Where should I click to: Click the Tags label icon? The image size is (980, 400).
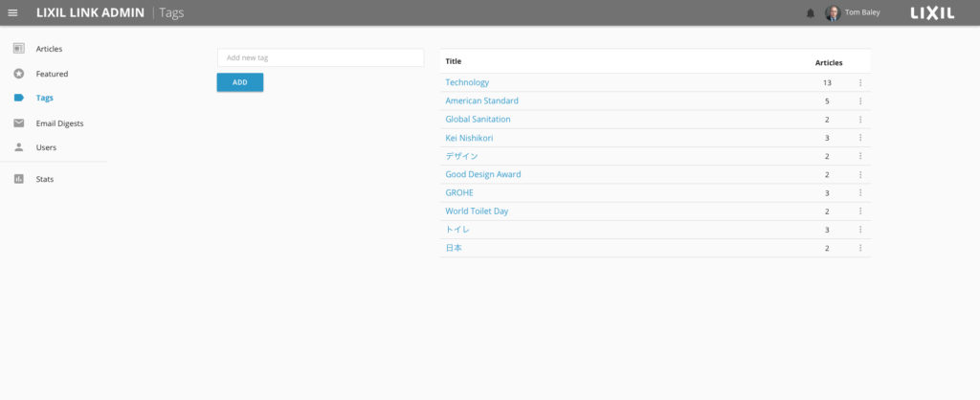tap(19, 99)
